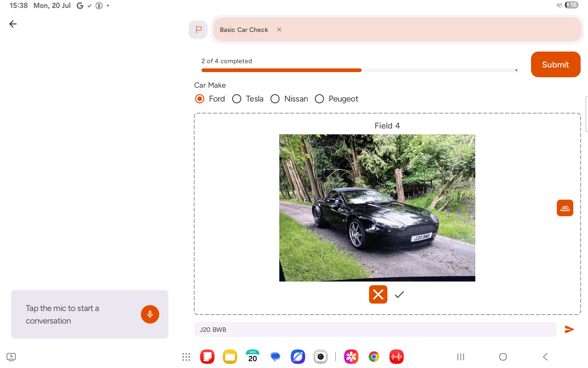Reject the photo with the orange X

(x=378, y=294)
